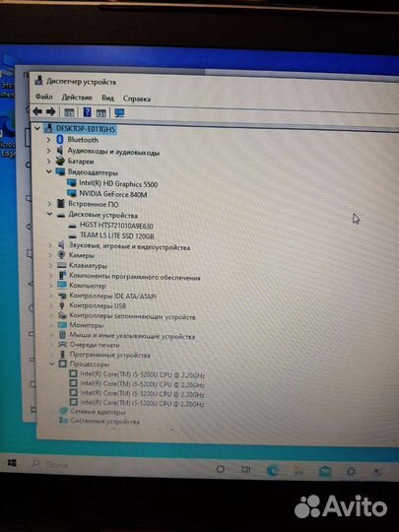Expand the Батареи category

(49, 161)
